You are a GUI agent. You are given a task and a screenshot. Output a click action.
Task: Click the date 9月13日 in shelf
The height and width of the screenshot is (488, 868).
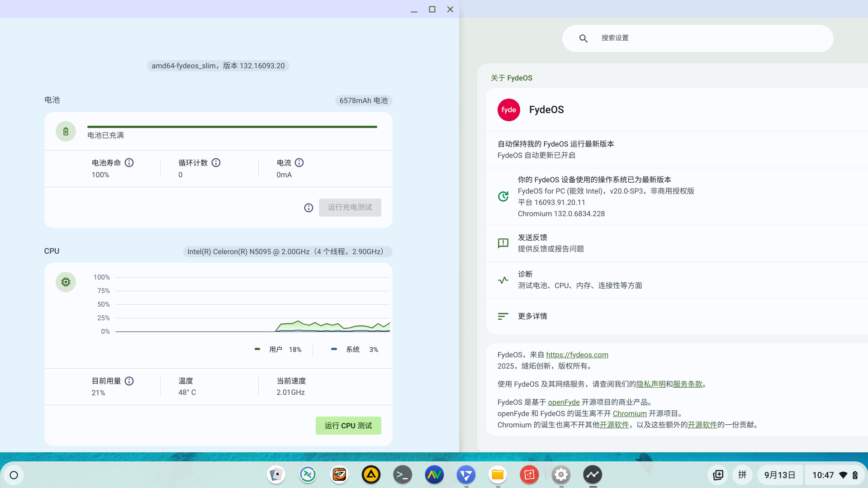[x=780, y=475]
